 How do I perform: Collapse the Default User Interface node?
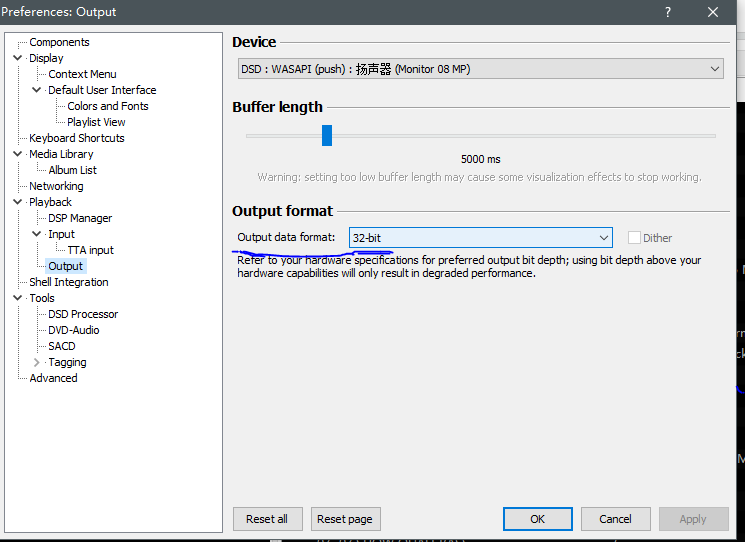(x=37, y=90)
